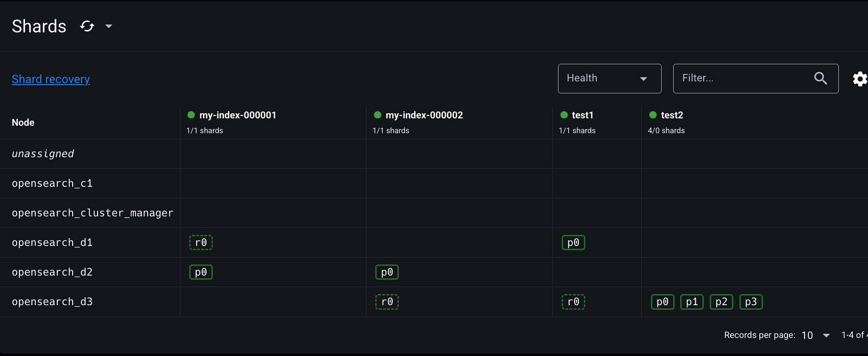Viewport: 868px width, 356px height.
Task: Select test2 p3 shard
Action: pyautogui.click(x=751, y=302)
